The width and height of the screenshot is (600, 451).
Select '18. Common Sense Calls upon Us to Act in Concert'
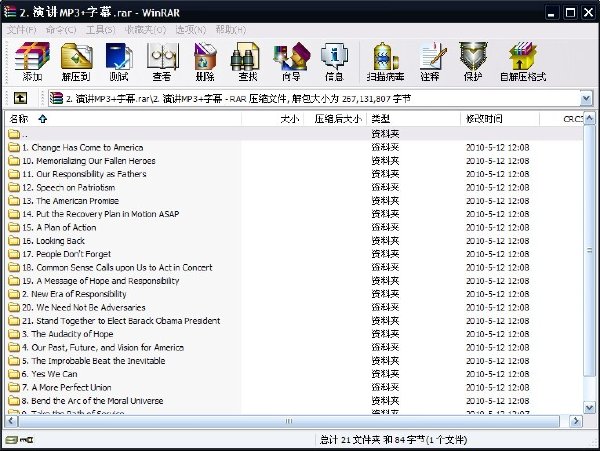point(117,267)
